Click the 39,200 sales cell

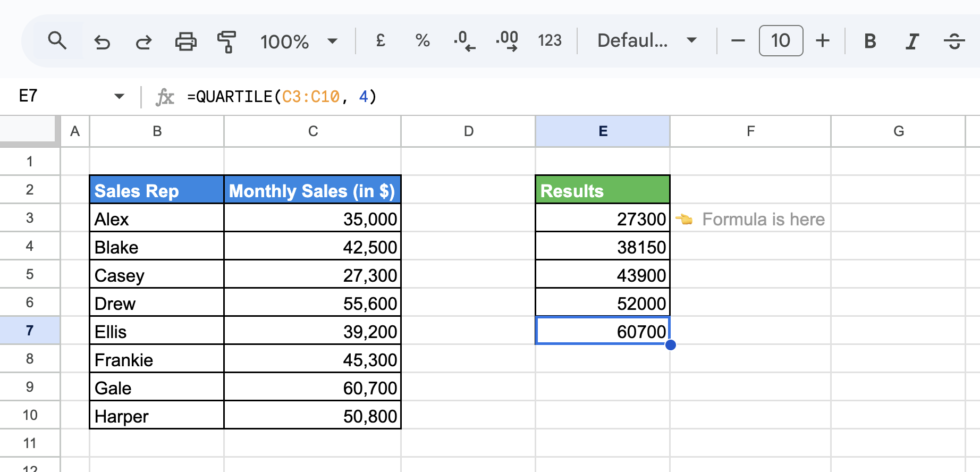(x=312, y=331)
